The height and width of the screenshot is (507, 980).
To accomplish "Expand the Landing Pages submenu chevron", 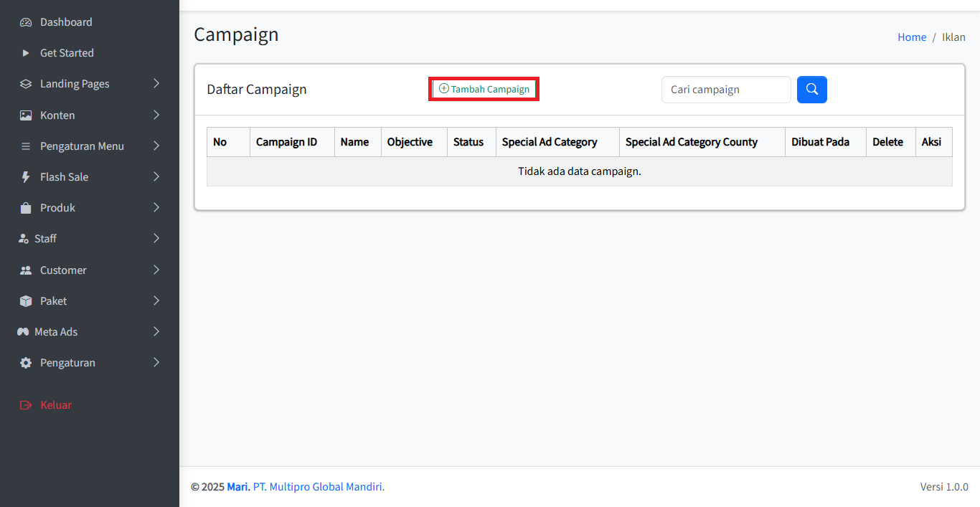I will tap(156, 84).
